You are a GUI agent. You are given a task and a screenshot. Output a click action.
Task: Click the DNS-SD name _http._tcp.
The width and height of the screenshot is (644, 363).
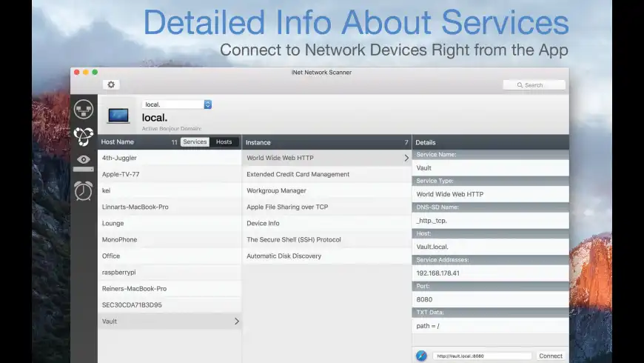pos(490,220)
